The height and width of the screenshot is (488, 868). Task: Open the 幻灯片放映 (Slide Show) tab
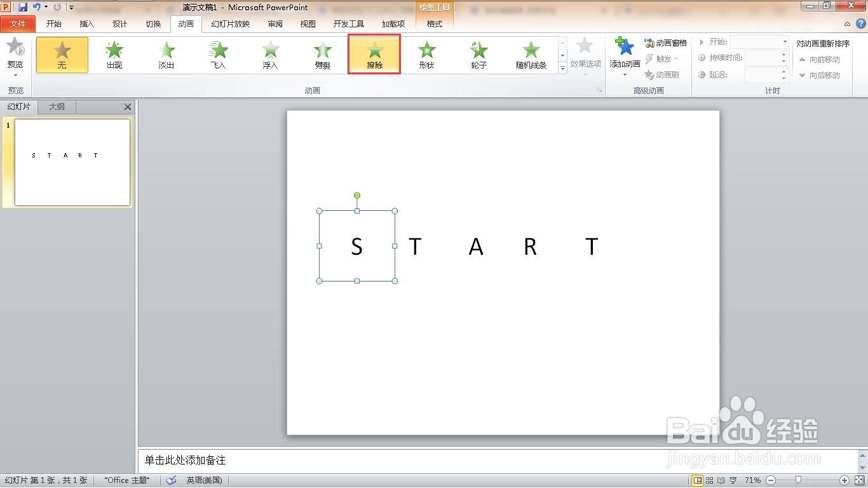coord(231,24)
